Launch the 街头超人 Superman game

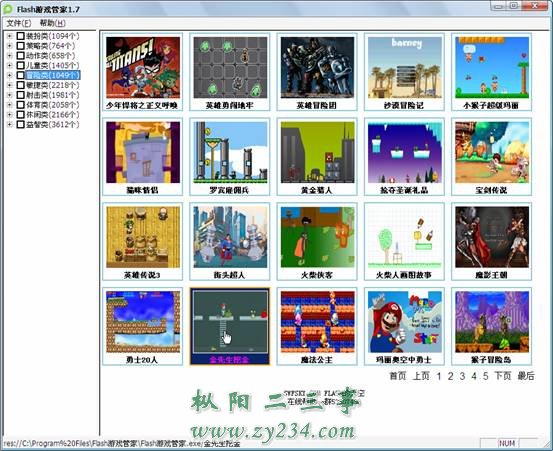230,237
